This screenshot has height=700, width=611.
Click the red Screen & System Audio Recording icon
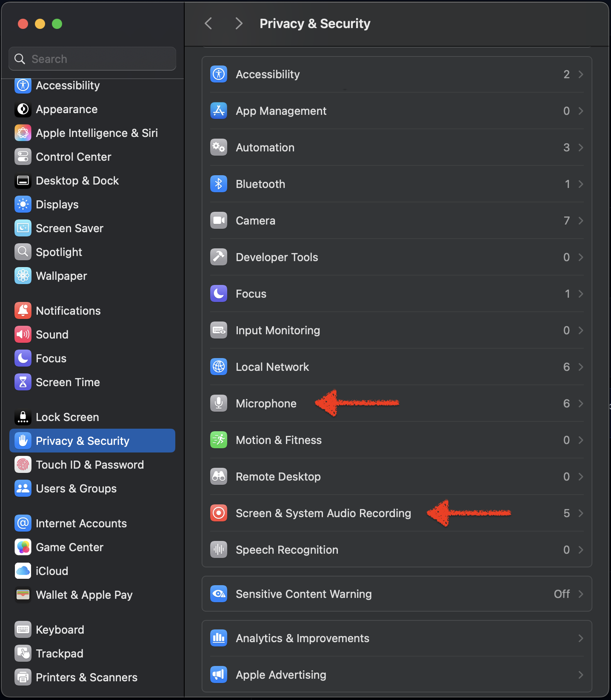219,513
